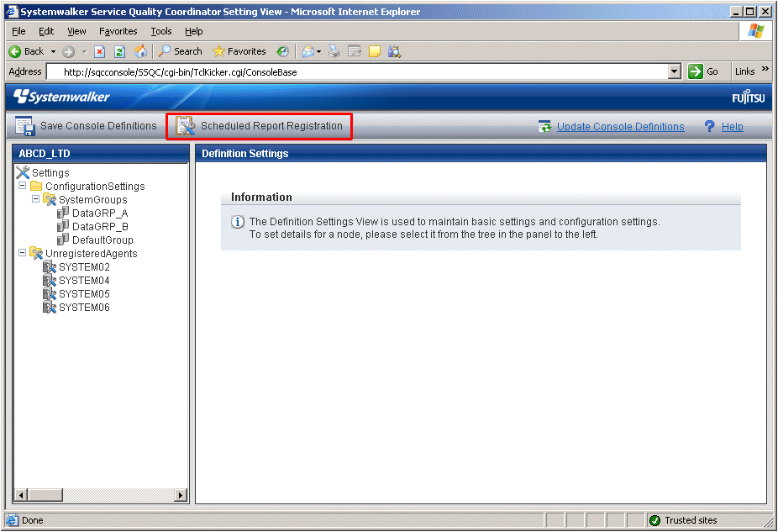The height and width of the screenshot is (532, 778).
Task: Click the IE Back button
Action: (x=26, y=51)
